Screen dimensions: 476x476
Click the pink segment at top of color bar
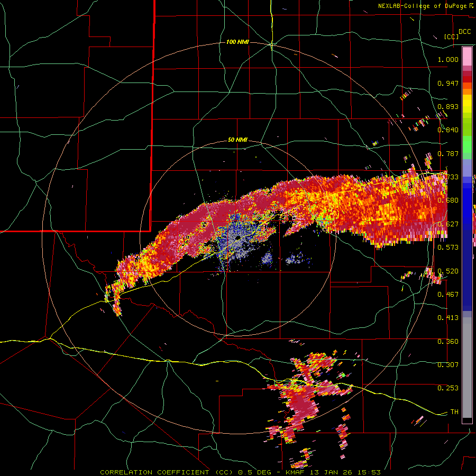tap(467, 57)
